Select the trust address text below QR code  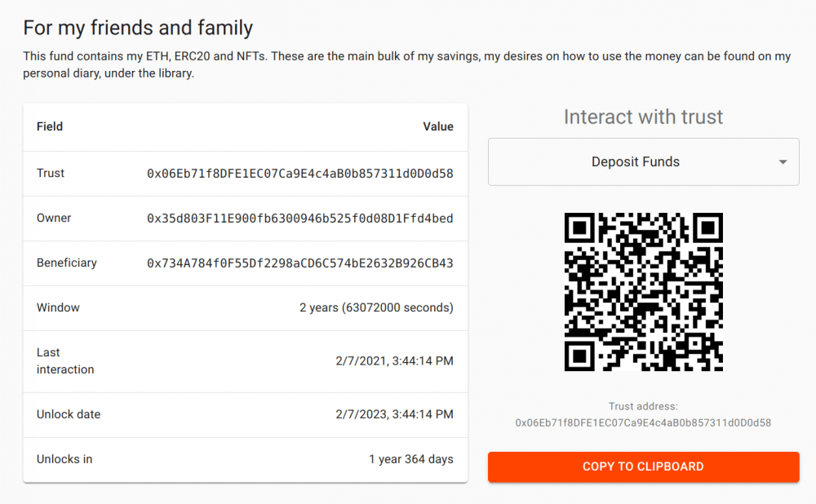click(x=643, y=423)
